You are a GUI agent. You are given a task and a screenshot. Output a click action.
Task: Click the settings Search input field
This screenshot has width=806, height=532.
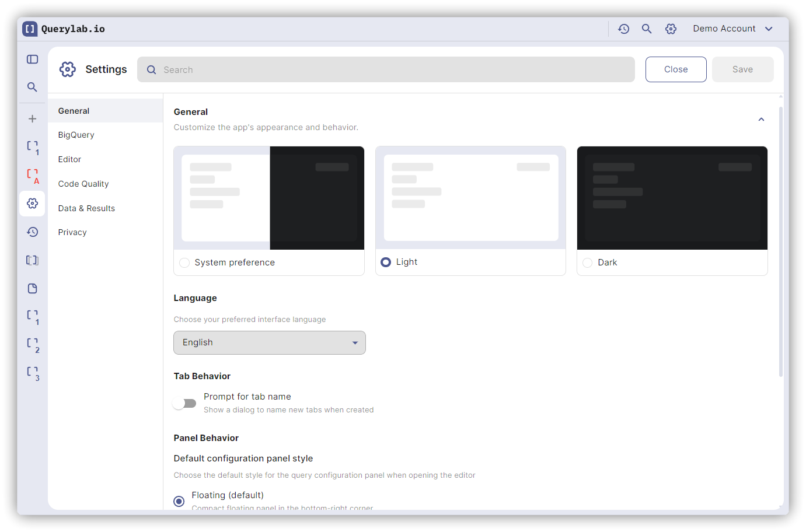tap(386, 69)
